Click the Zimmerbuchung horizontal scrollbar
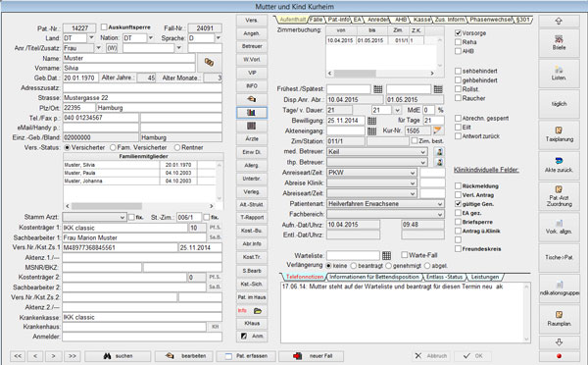This screenshot has height=365, width=588. pos(381,74)
